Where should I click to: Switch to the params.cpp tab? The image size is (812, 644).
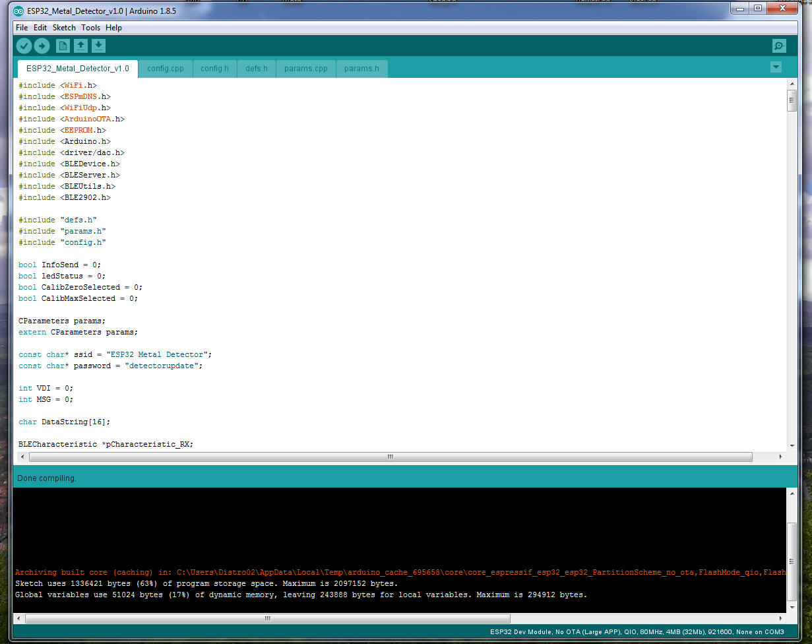point(306,69)
